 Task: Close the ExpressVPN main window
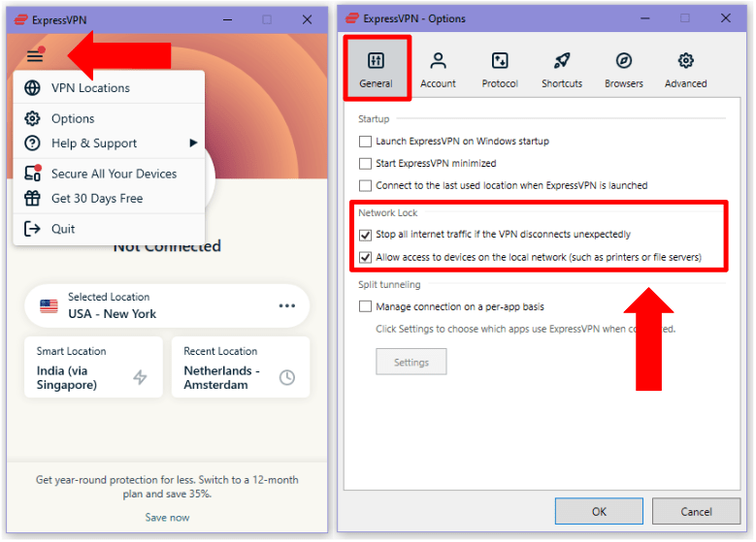click(307, 19)
